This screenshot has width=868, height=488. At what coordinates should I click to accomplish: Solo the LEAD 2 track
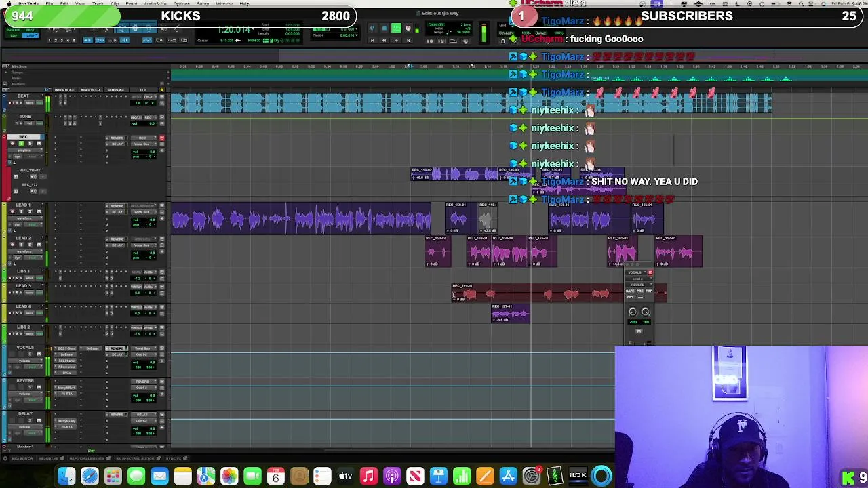[x=30, y=245]
